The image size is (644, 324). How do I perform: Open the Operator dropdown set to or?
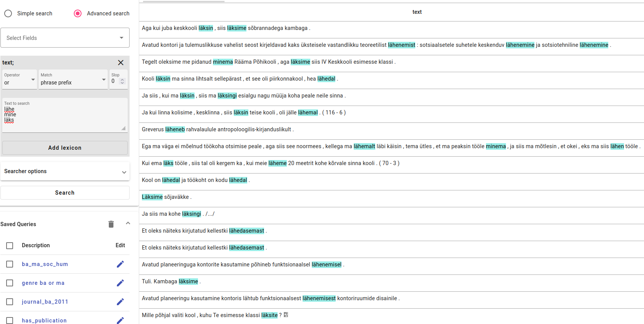pos(20,80)
